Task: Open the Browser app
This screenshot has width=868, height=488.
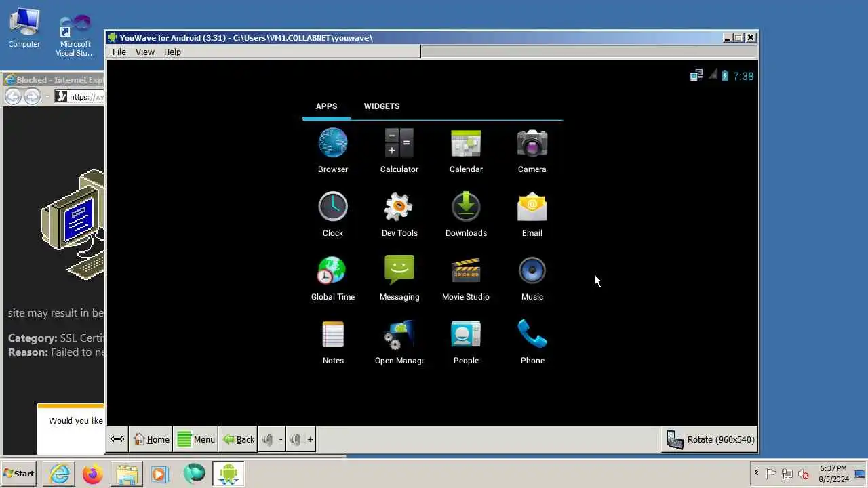Action: point(332,150)
